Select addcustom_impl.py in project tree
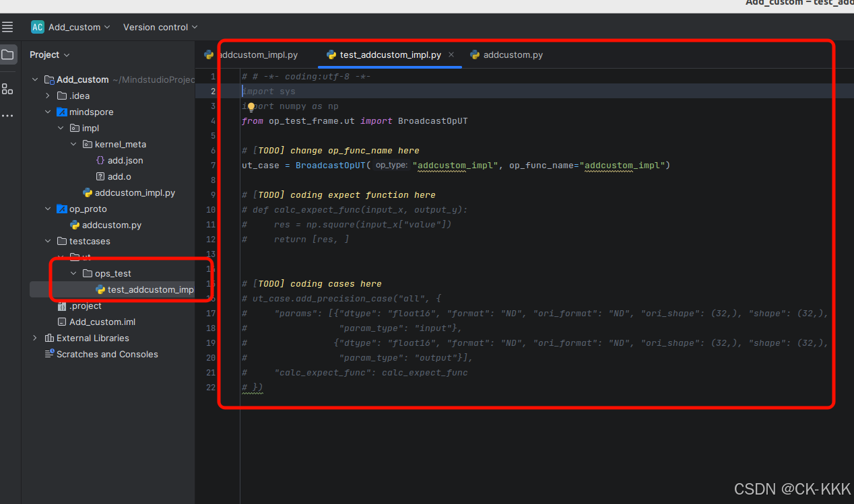This screenshot has height=504, width=854. pos(129,192)
